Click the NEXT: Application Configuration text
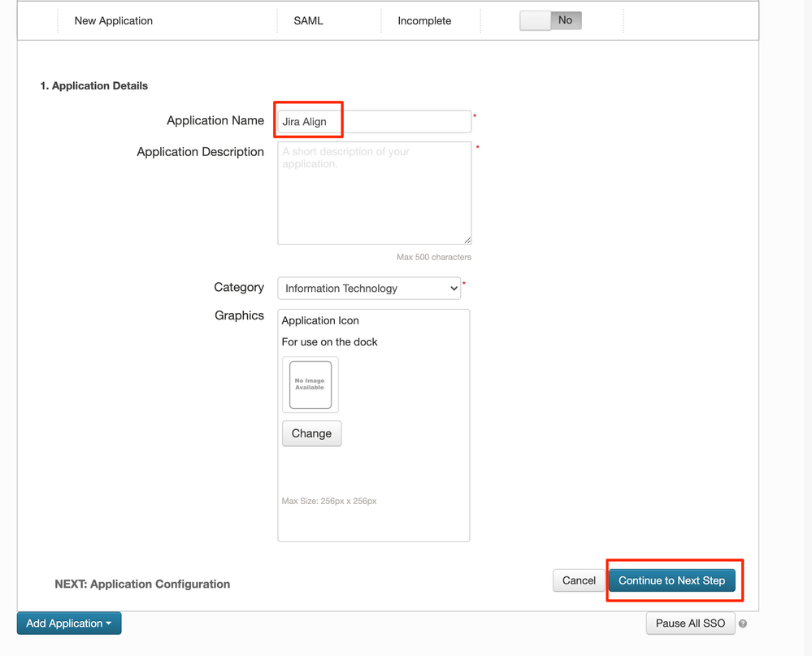This screenshot has width=812, height=656. (x=142, y=584)
